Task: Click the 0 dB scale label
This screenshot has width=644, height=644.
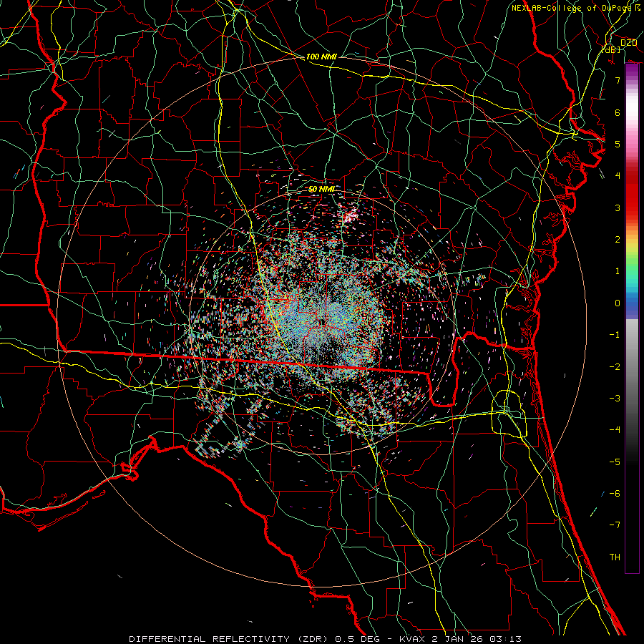Action: click(618, 303)
